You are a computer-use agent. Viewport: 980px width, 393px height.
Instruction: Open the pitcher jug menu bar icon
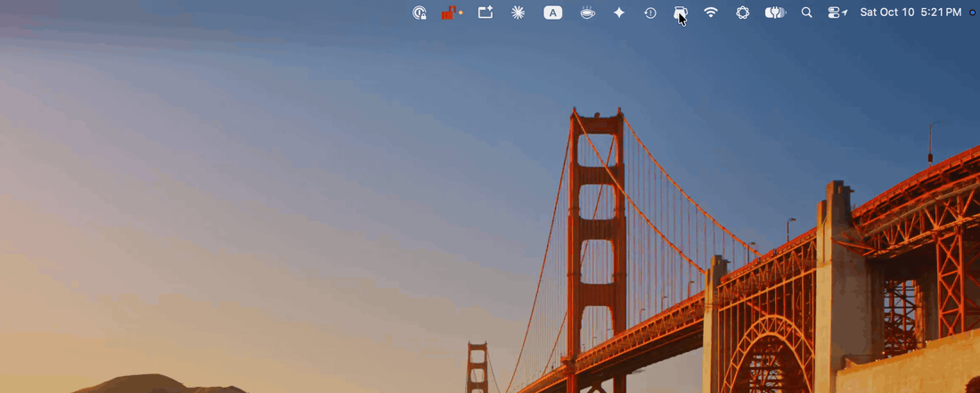point(681,12)
